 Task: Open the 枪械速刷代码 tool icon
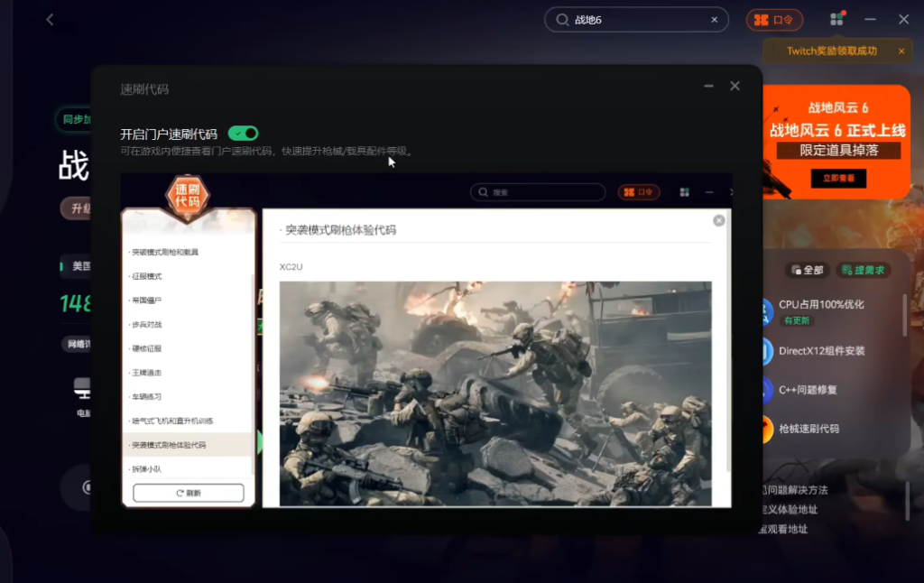pyautogui.click(x=765, y=430)
